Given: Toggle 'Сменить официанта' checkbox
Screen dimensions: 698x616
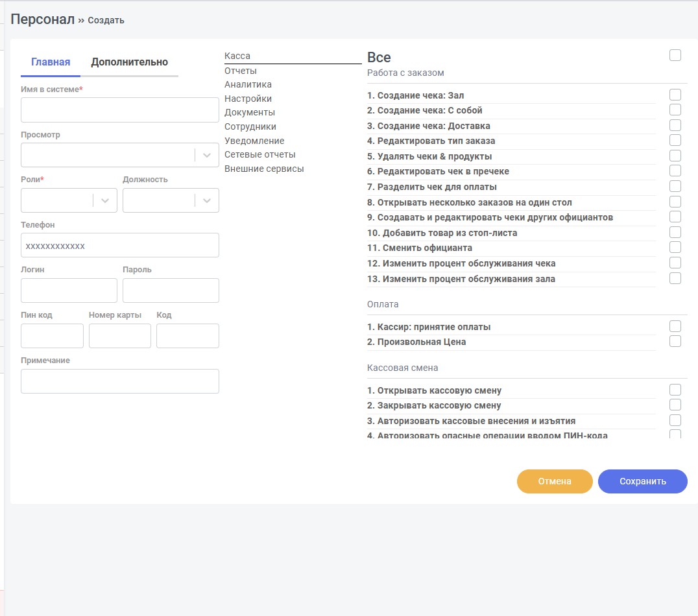Looking at the screenshot, I should click(x=675, y=248).
